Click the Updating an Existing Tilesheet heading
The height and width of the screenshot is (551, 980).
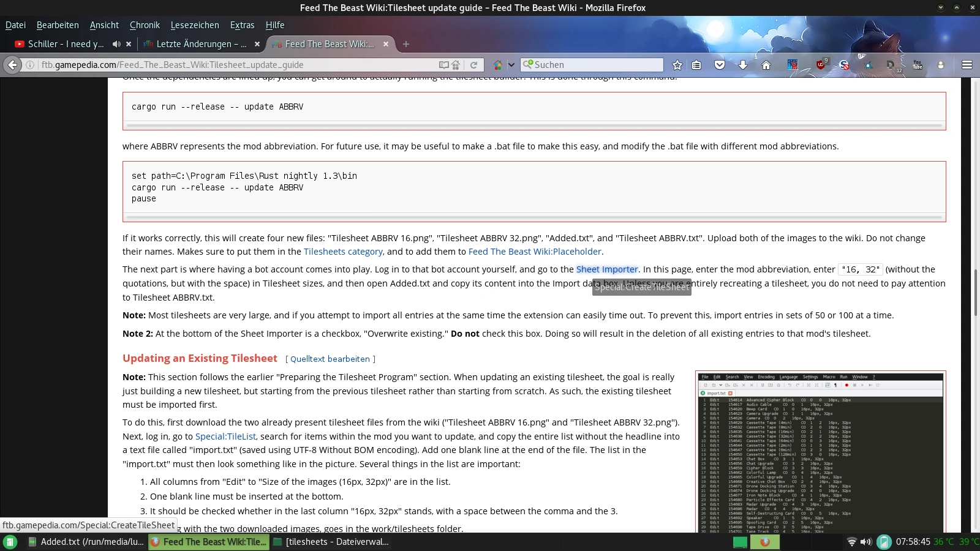[x=200, y=358]
